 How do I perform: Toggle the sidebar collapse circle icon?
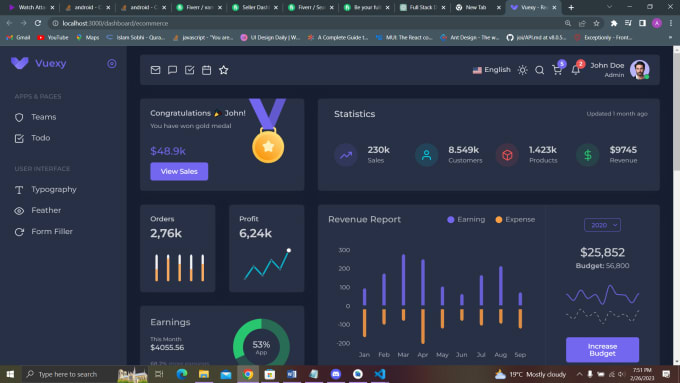[x=111, y=64]
